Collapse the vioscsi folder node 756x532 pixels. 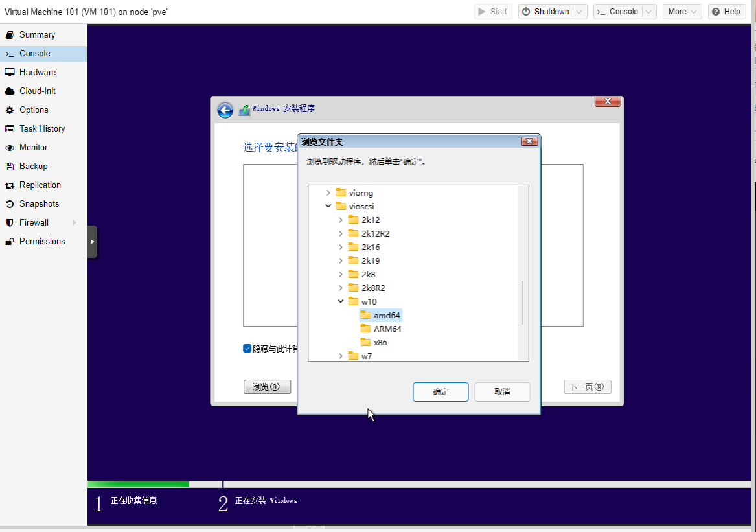click(x=328, y=206)
